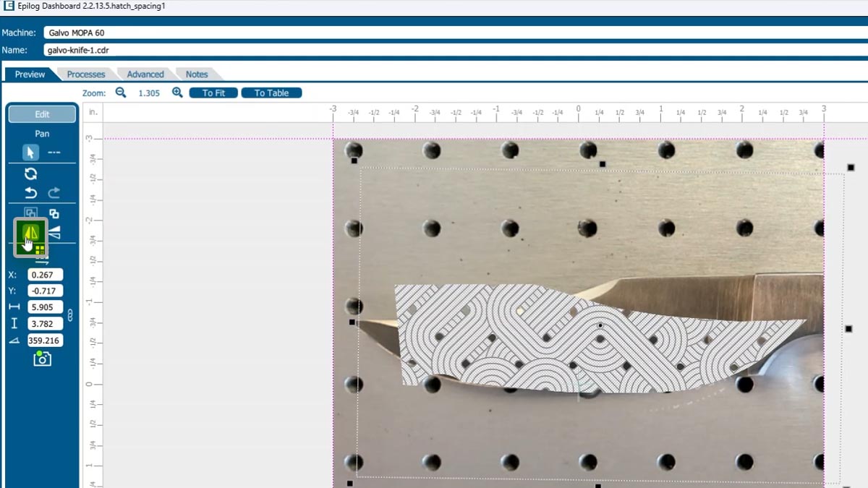
Task: Go to the Notes tab
Action: [x=196, y=74]
